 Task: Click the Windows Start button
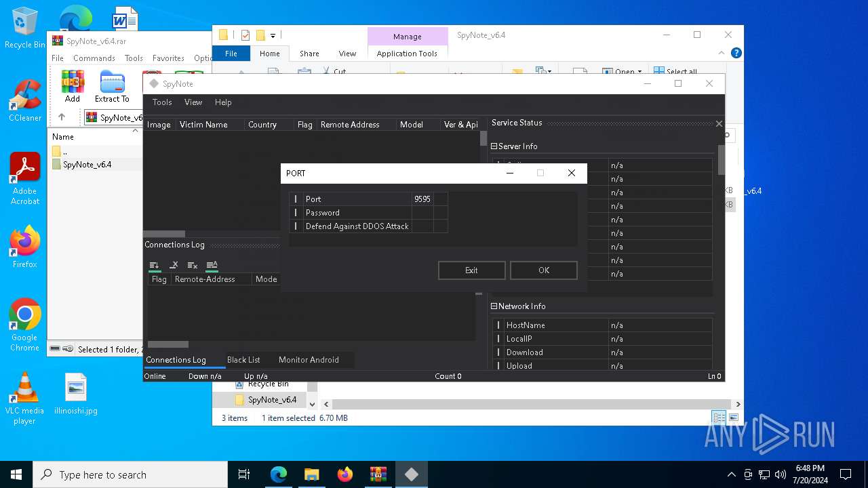16,474
